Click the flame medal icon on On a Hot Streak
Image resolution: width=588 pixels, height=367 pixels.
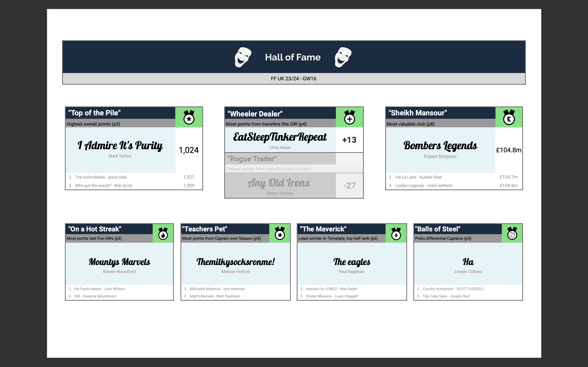coord(163,234)
